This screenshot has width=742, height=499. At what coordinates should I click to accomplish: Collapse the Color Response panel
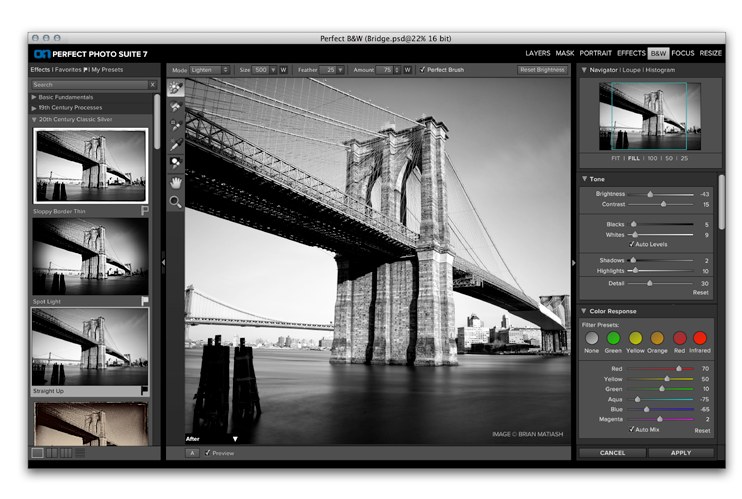[584, 311]
